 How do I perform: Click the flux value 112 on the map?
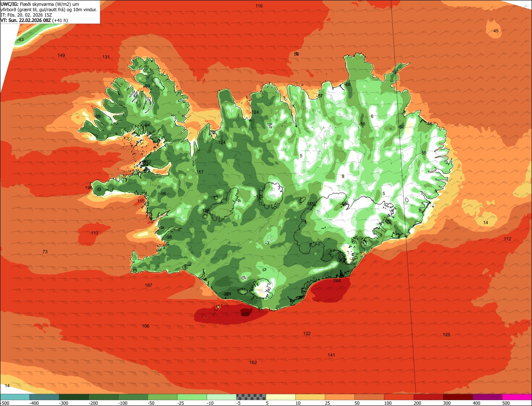pos(507,239)
